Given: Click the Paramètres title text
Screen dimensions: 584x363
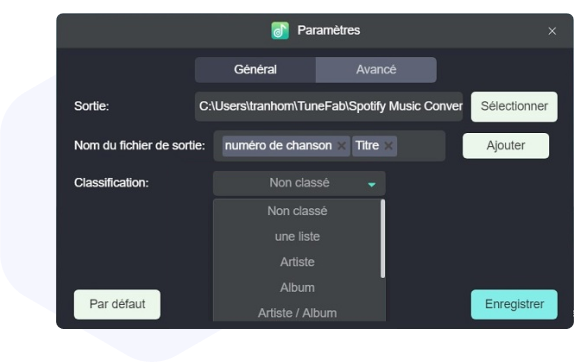Looking at the screenshot, I should coord(328,31).
